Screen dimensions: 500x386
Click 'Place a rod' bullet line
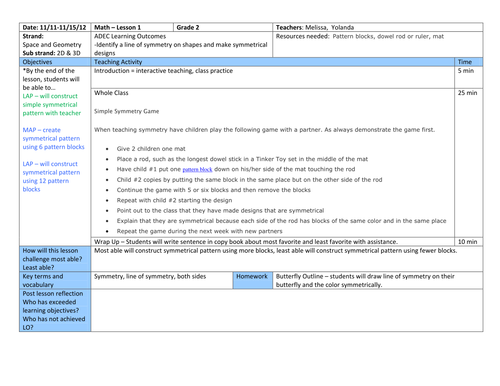(242, 159)
